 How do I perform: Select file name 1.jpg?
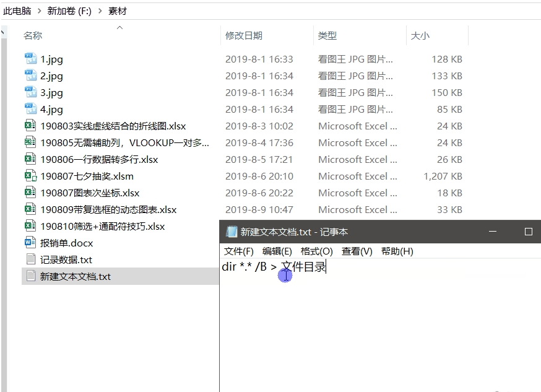pyautogui.click(x=51, y=59)
